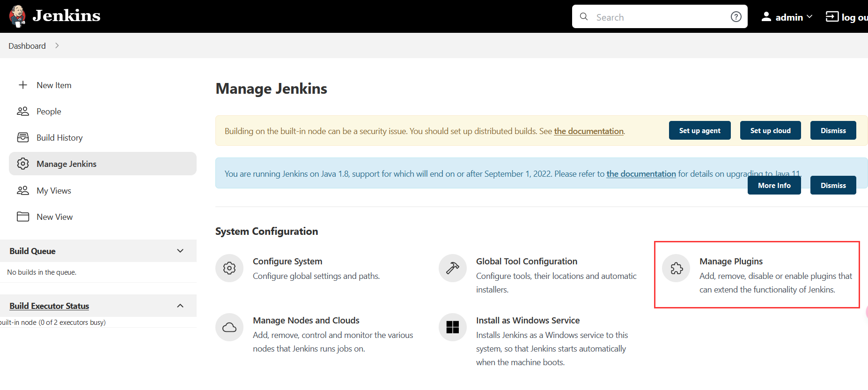The width and height of the screenshot is (868, 390).
Task: Click the admin user avatar icon
Action: pyautogui.click(x=766, y=17)
